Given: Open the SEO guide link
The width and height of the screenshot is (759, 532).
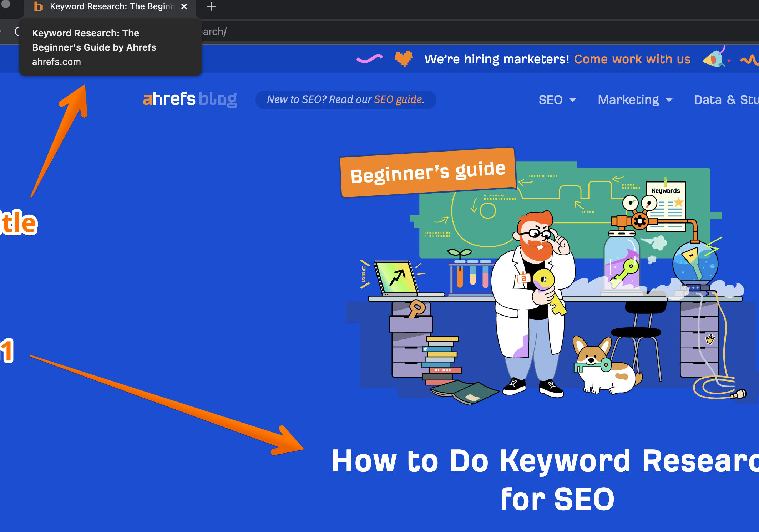Looking at the screenshot, I should pyautogui.click(x=399, y=99).
